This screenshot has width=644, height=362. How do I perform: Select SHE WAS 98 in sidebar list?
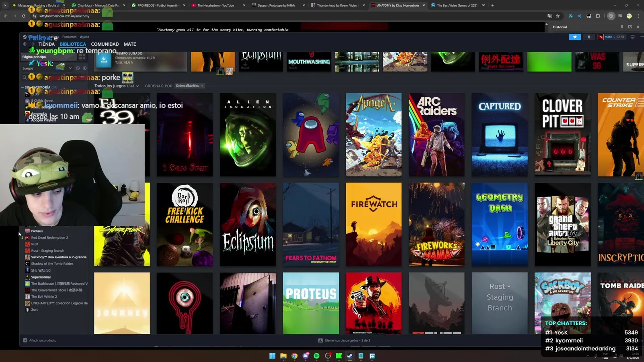click(41, 270)
